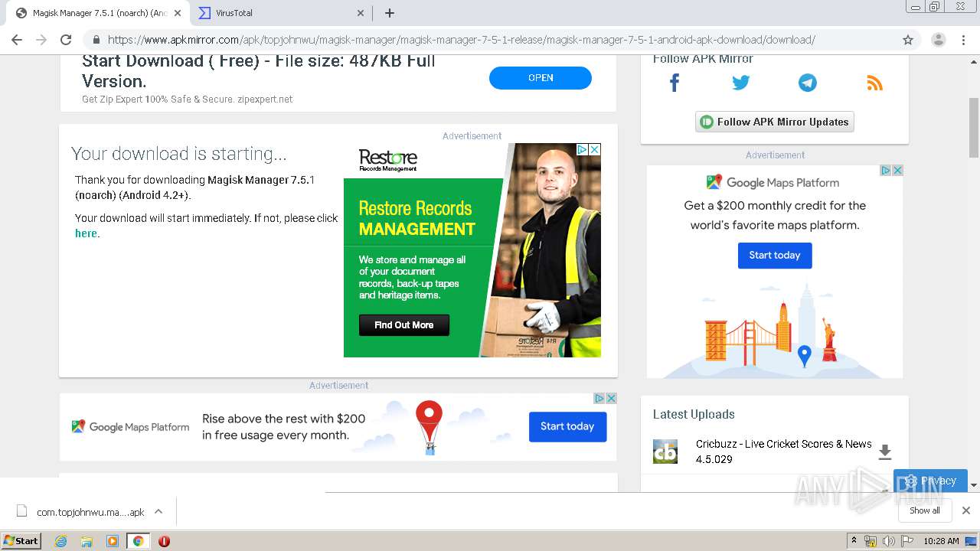980x551 pixels.
Task: Open APK Mirror Facebook page icon
Action: [675, 83]
